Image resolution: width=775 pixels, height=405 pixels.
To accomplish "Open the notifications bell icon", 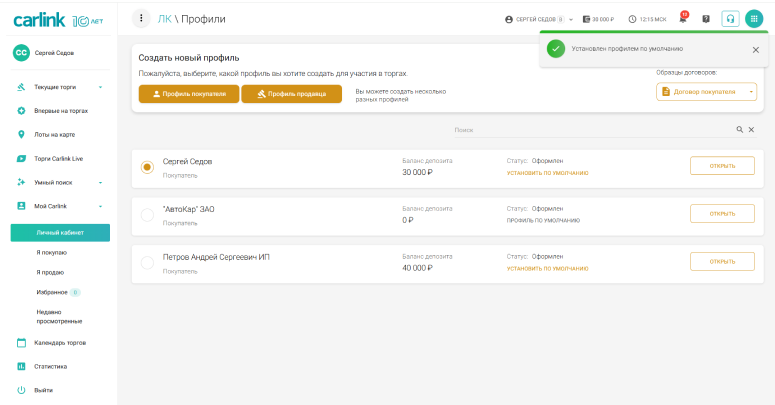I will tap(683, 19).
